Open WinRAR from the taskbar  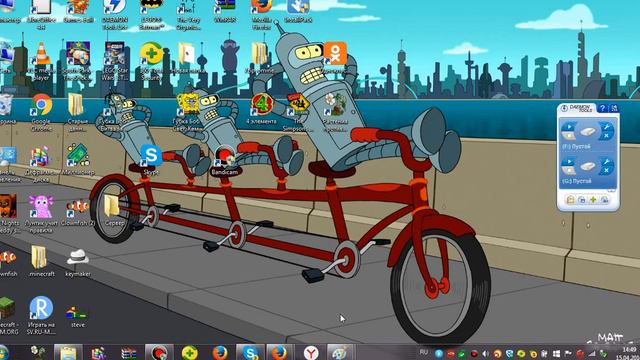coord(129,353)
